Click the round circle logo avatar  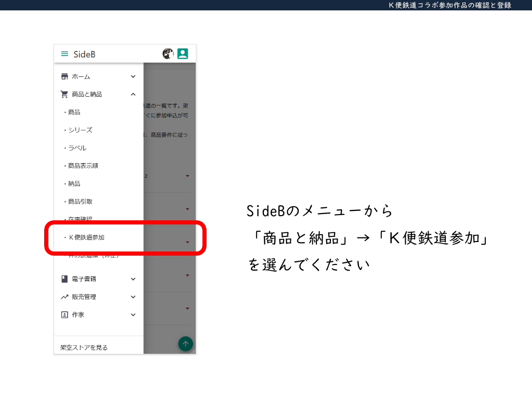168,54
